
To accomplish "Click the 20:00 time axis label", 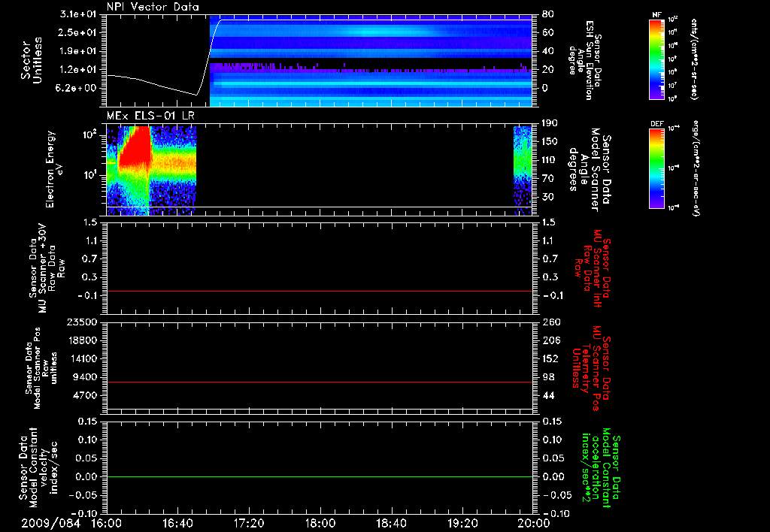I will (534, 523).
